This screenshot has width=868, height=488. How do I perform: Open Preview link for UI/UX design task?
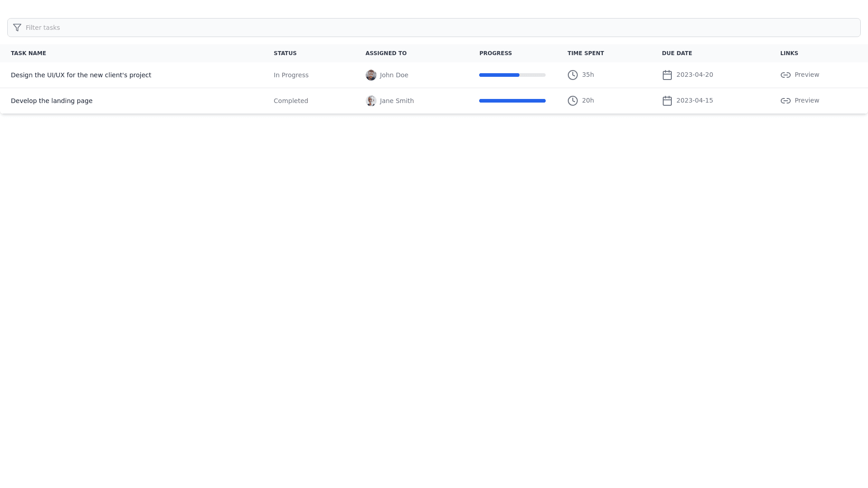click(x=807, y=75)
